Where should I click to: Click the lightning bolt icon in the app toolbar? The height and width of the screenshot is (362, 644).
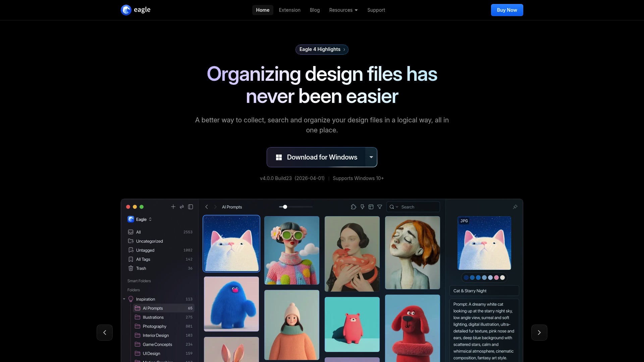(362, 207)
